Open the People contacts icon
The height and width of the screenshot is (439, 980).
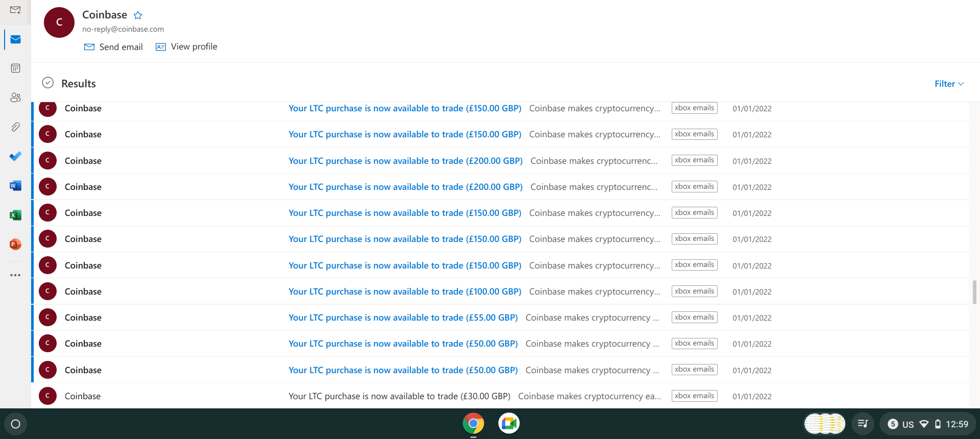15,97
